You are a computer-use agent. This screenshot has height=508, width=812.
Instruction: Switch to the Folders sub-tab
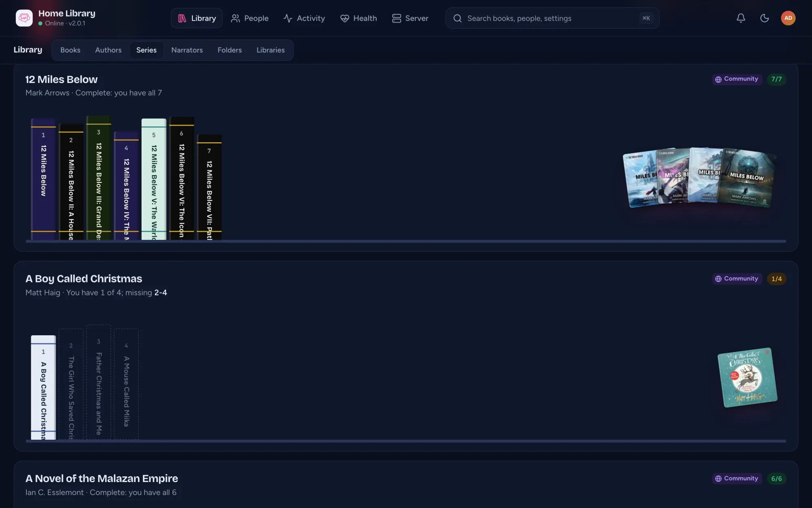point(230,50)
